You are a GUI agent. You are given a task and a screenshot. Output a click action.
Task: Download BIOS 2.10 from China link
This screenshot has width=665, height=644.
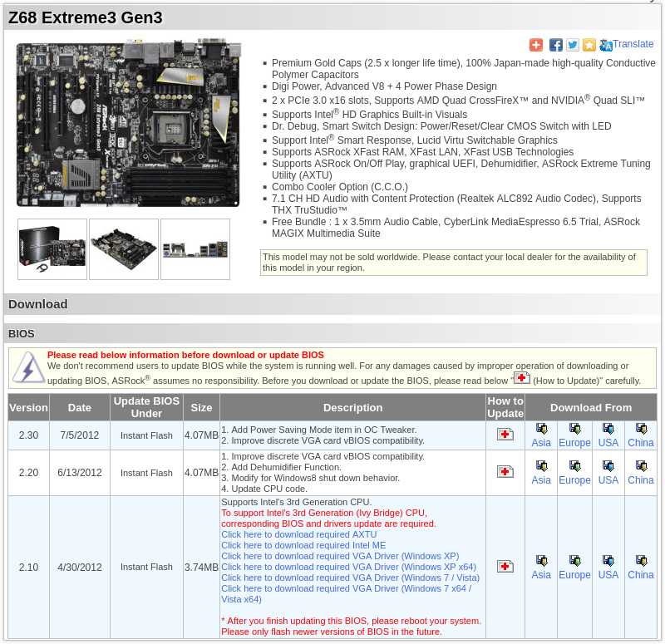[641, 575]
